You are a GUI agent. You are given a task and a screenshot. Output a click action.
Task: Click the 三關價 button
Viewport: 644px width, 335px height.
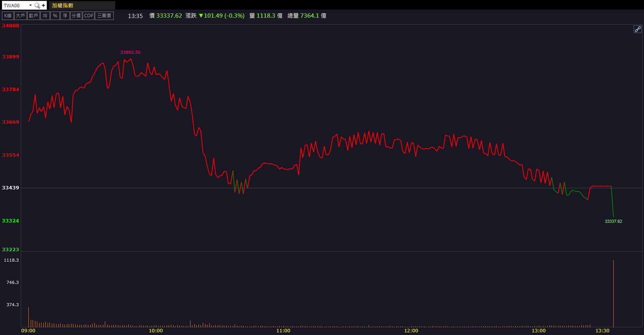pos(104,16)
